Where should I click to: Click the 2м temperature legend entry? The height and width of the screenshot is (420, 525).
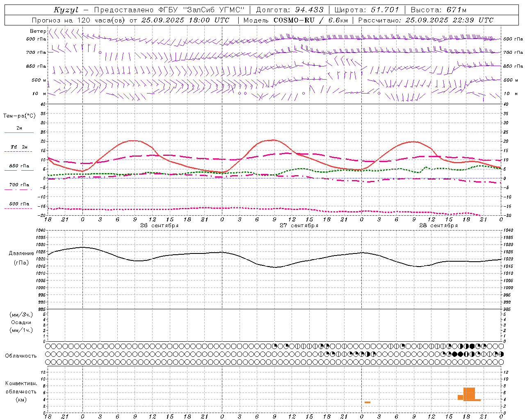click(x=19, y=128)
